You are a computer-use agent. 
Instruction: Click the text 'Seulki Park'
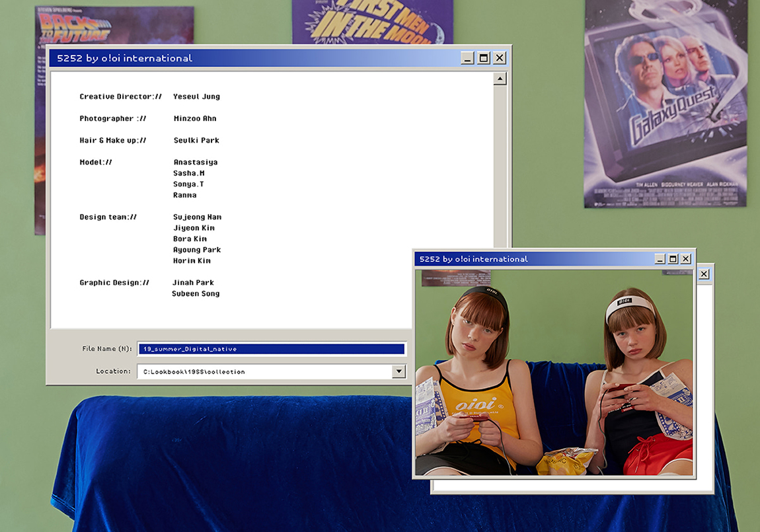[196, 140]
